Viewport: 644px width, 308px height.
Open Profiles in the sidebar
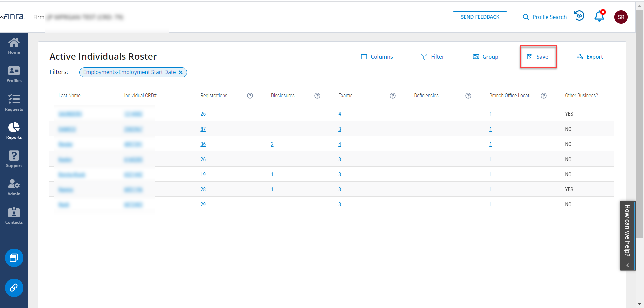pos(14,74)
